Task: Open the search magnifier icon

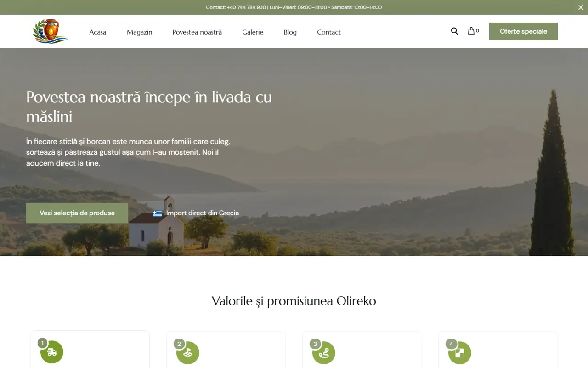Action: tap(454, 31)
